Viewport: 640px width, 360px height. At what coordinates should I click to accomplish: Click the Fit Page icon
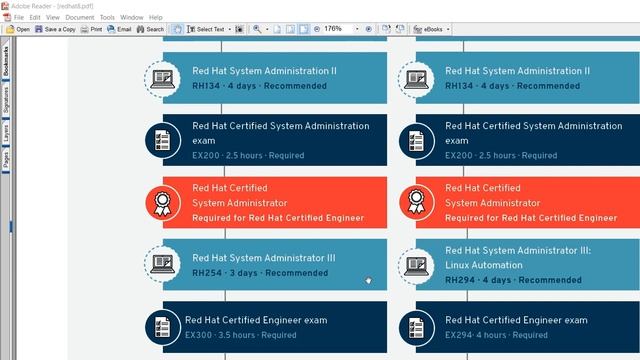click(290, 29)
